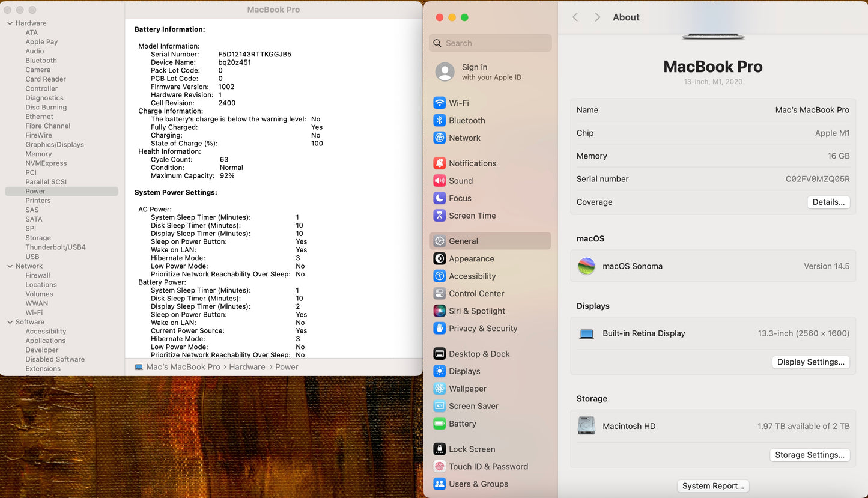Collapse the Hardware tree section
The image size is (868, 498).
(10, 23)
